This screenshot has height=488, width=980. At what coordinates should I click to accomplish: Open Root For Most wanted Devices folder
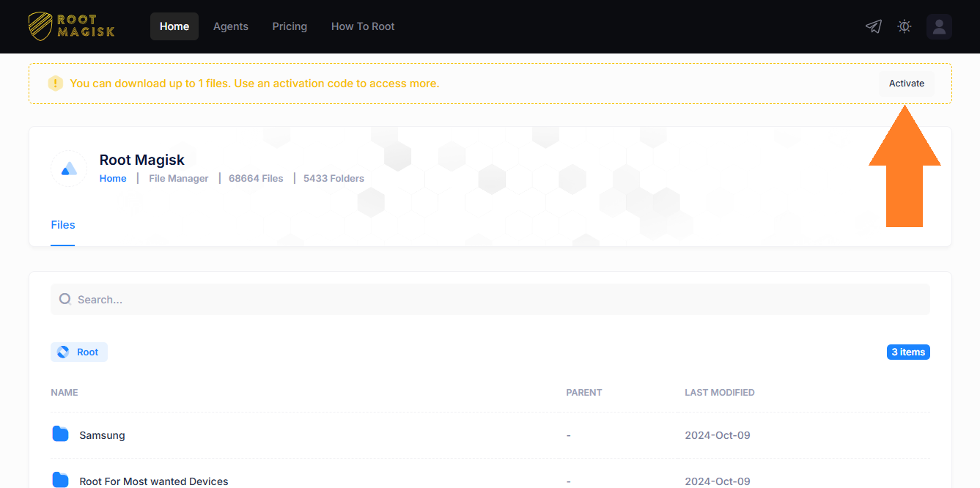tap(154, 481)
